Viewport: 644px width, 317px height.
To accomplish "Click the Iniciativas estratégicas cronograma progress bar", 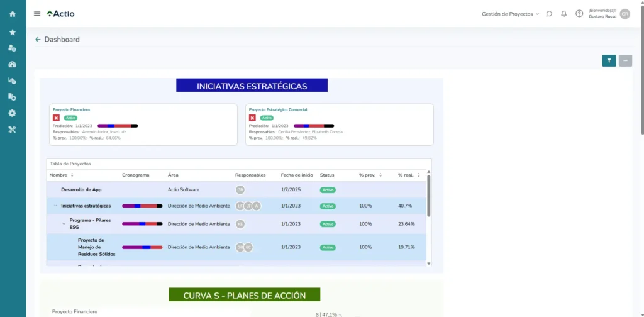I will point(142,206).
